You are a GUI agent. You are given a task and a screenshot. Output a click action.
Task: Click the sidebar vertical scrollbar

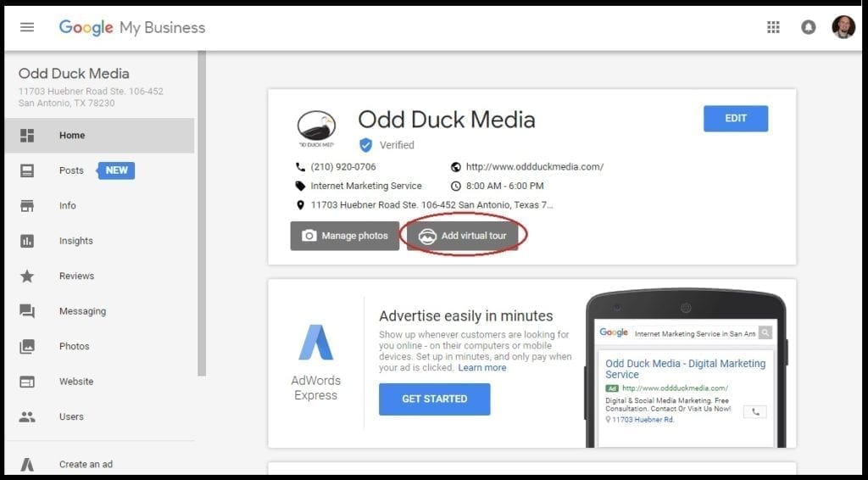click(x=202, y=214)
